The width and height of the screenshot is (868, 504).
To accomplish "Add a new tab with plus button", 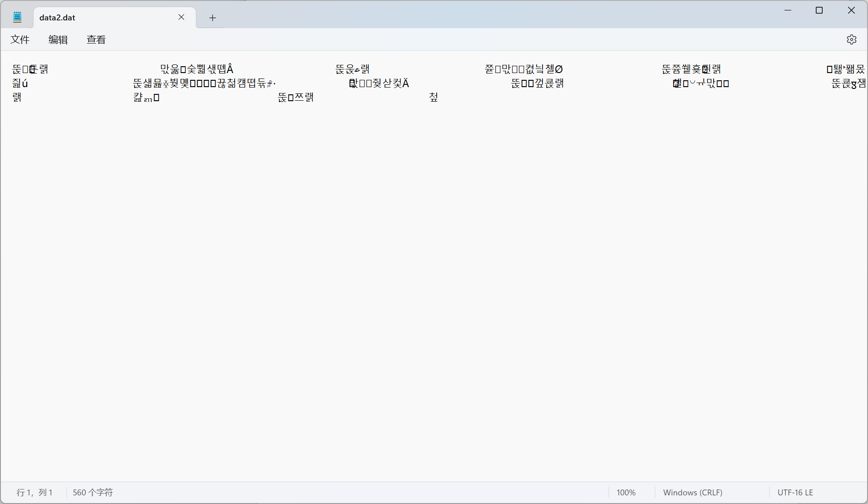I will click(x=212, y=18).
